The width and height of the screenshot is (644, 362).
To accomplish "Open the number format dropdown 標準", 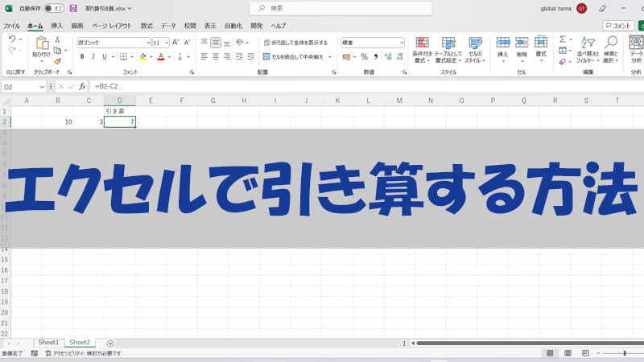I will pos(372,43).
